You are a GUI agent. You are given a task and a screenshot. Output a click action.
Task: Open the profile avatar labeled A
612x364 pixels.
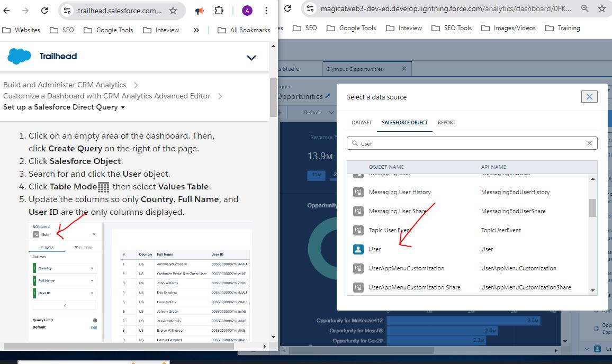pos(247,11)
